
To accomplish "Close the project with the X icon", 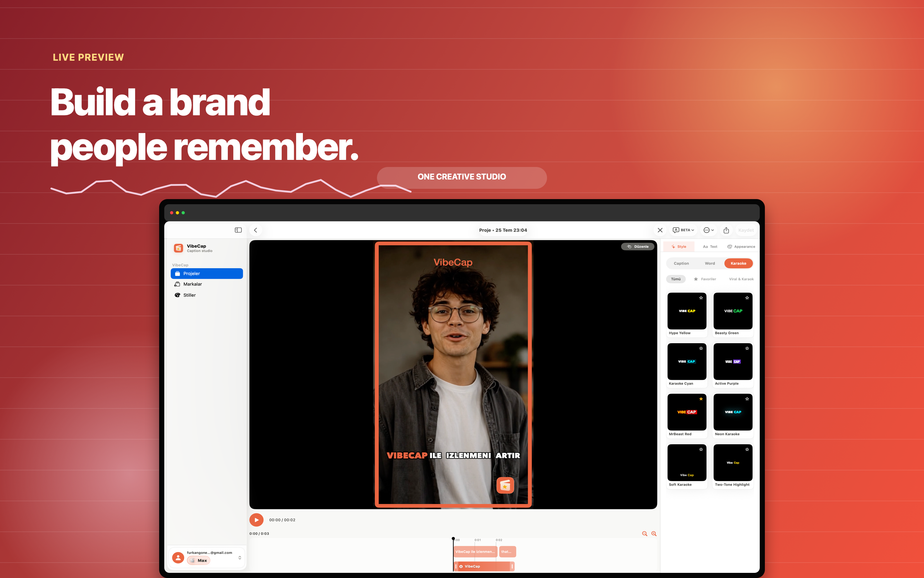I will click(660, 230).
